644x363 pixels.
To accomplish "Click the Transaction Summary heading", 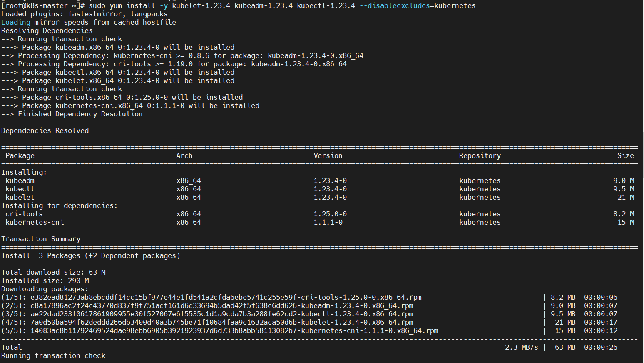I will click(41, 238).
